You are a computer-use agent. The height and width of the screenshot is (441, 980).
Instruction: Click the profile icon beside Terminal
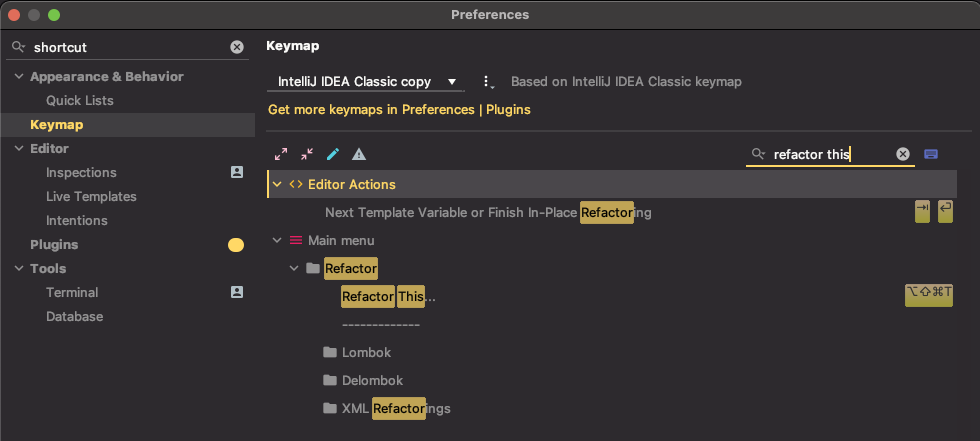(237, 292)
